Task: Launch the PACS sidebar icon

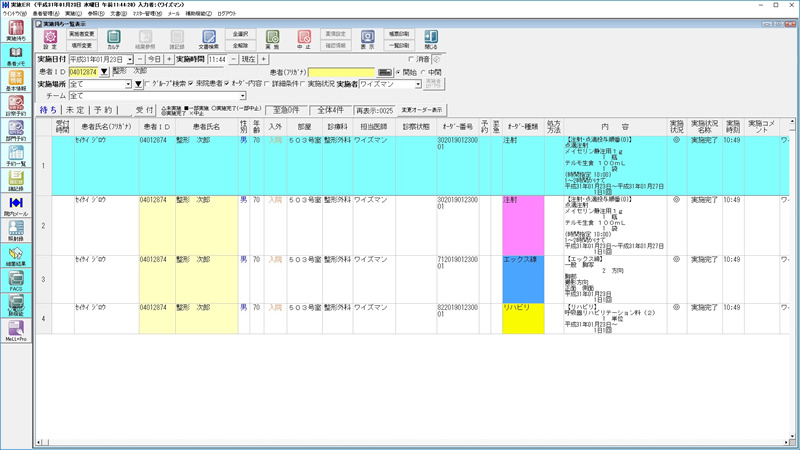Action: (x=16, y=281)
